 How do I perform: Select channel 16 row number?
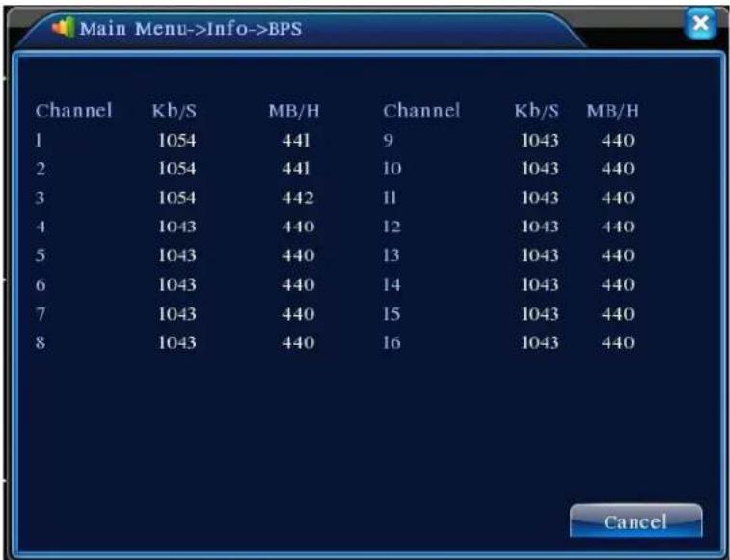point(392,343)
